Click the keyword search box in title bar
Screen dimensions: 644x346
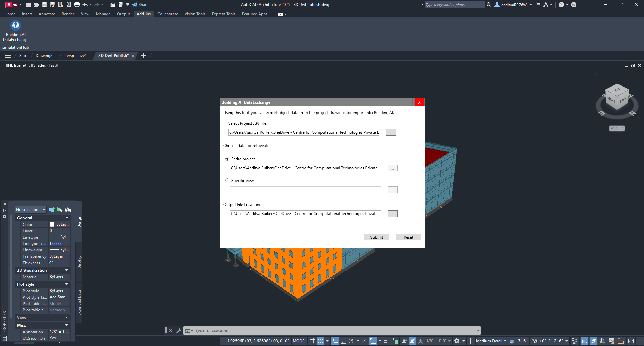[x=454, y=5]
